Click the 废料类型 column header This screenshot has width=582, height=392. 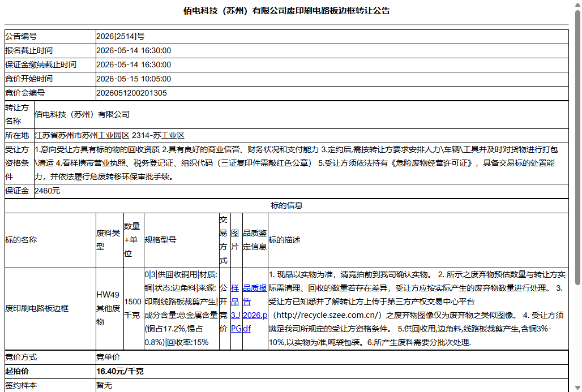pos(109,240)
